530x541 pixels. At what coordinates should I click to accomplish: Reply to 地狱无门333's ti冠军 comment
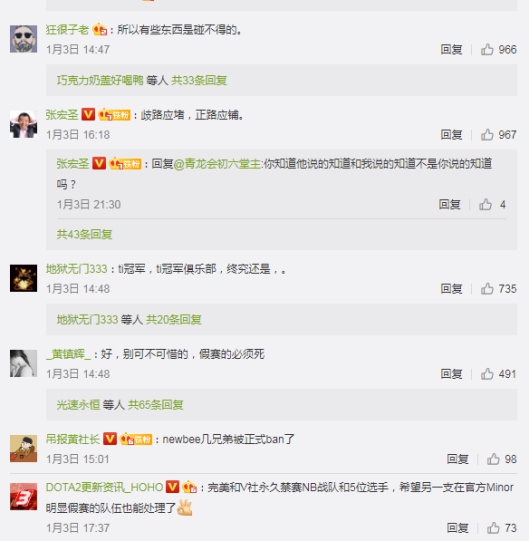(451, 289)
